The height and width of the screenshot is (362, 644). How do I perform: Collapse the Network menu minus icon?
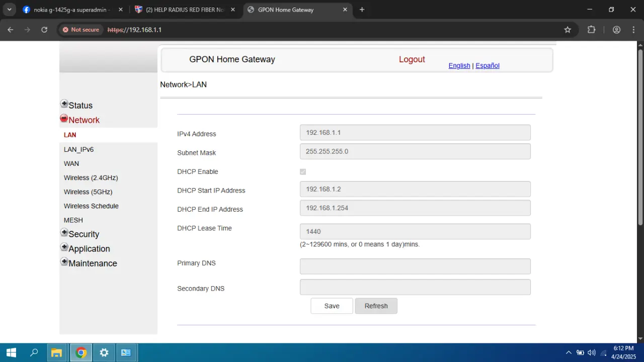(x=64, y=119)
